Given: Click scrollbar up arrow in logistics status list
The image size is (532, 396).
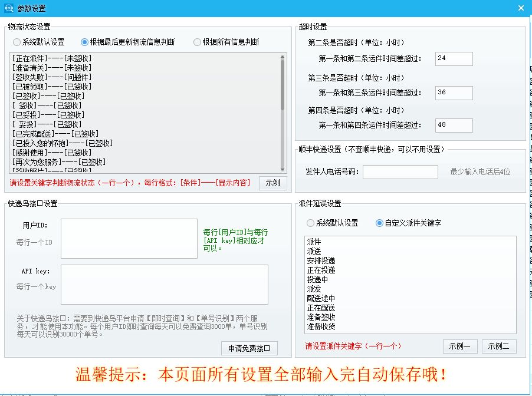Looking at the screenshot, I should click(283, 57).
